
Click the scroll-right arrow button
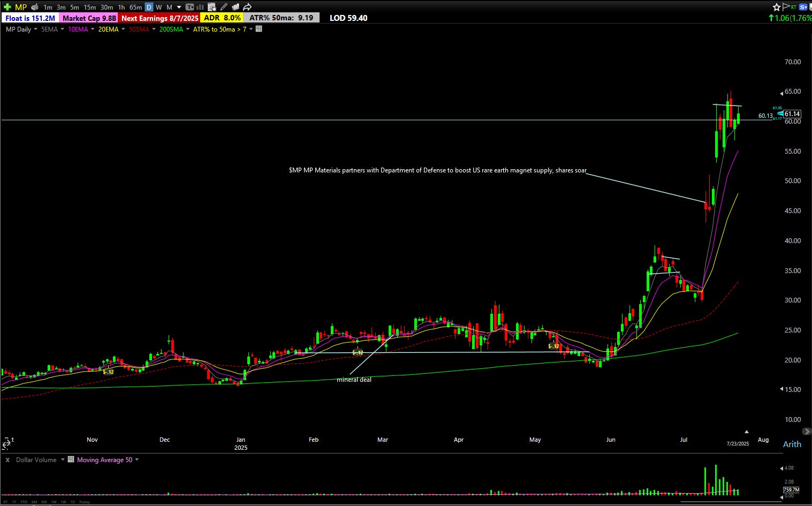coord(807,431)
